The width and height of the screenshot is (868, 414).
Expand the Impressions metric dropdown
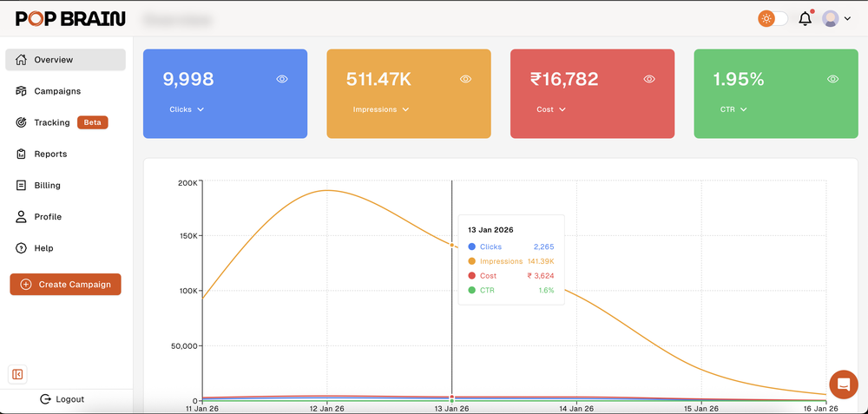381,109
